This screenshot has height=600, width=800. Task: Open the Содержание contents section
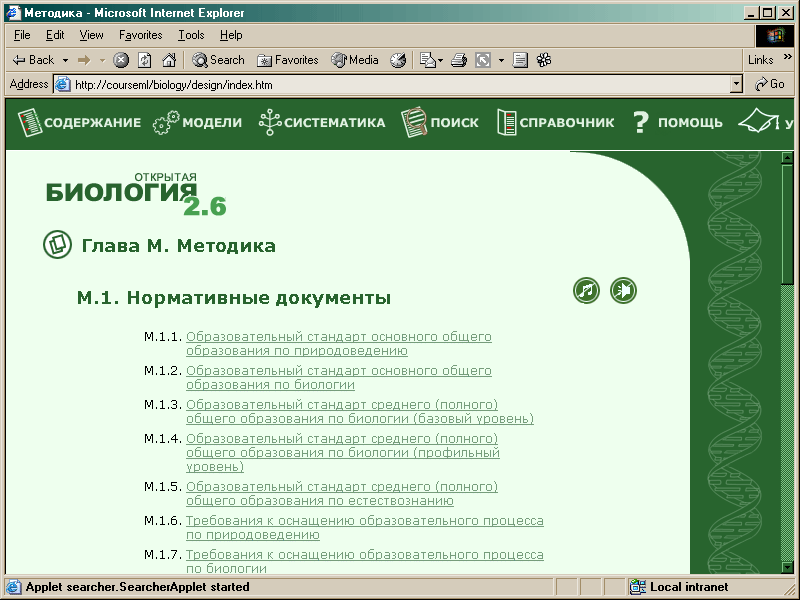[80, 123]
